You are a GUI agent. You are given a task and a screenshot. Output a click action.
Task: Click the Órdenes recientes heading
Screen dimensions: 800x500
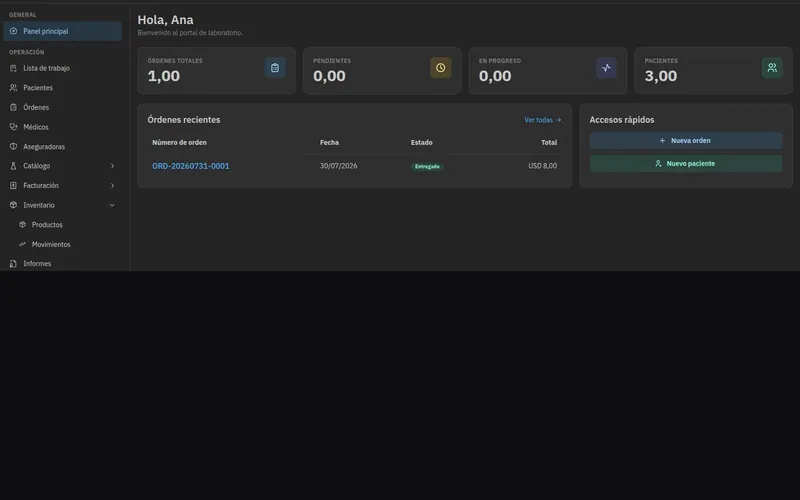click(184, 120)
